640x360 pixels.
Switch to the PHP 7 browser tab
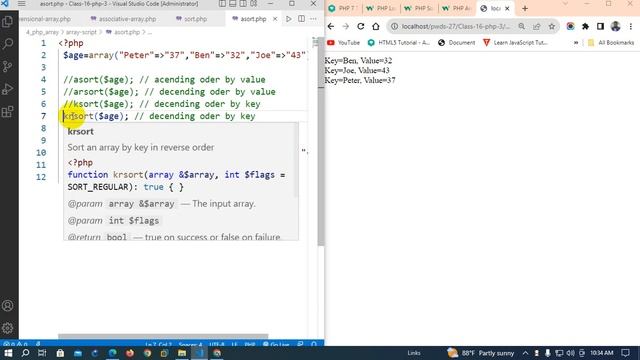343,8
